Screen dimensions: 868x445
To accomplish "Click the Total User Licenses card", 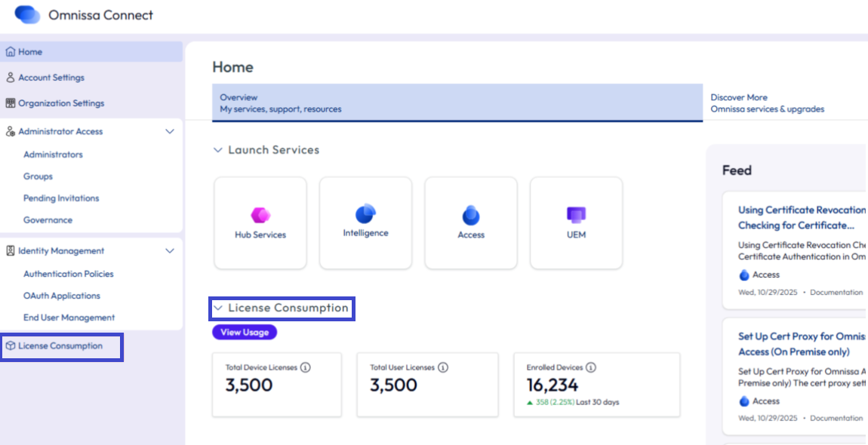I will tap(427, 385).
